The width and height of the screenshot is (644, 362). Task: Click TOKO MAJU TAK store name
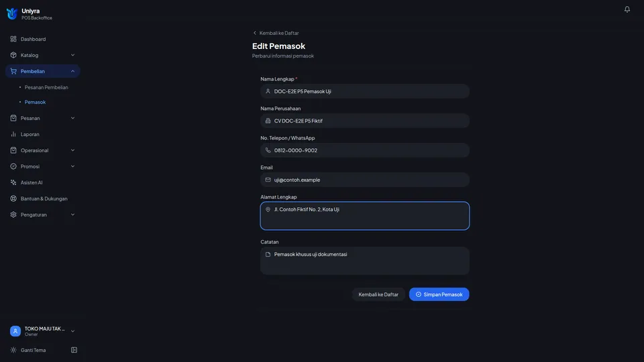[44, 328]
